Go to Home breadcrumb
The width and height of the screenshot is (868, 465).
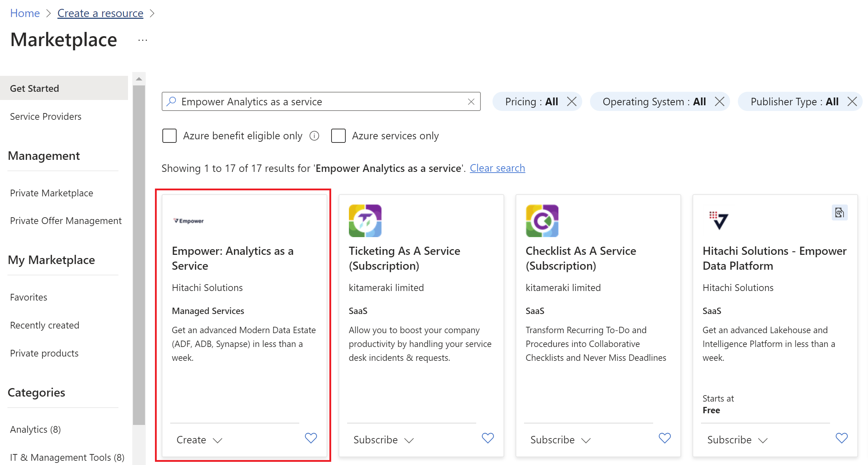(x=25, y=13)
